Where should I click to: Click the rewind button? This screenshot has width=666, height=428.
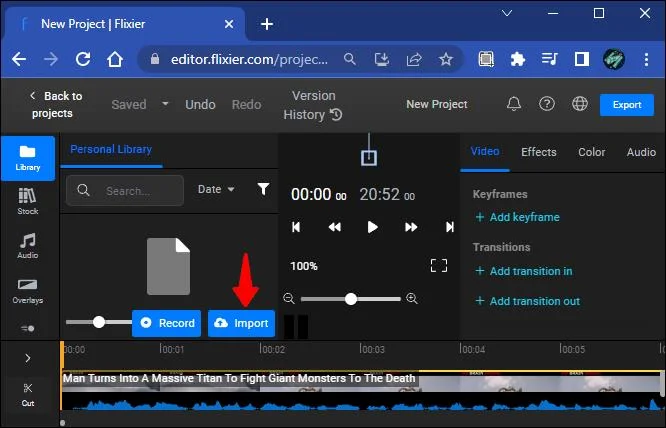(334, 227)
